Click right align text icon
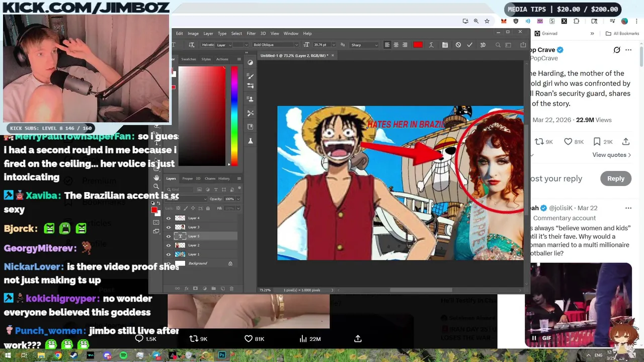This screenshot has height=362, width=644. [405, 45]
